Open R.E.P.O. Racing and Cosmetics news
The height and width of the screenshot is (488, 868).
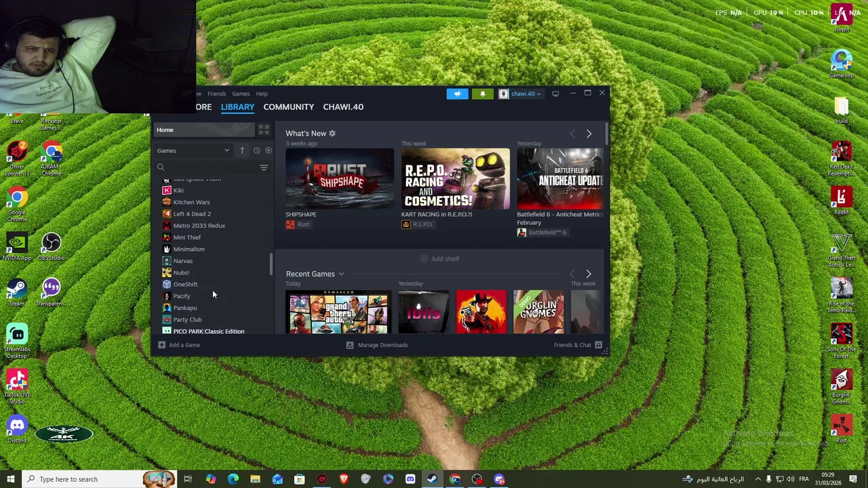(x=455, y=179)
